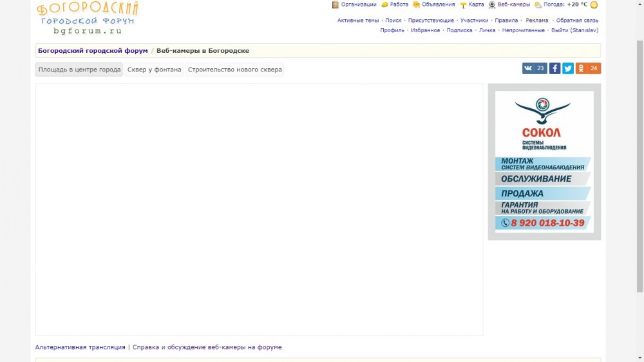This screenshot has width=644, height=362.
Task: Click the Объявления icon in the top bar
Action: 416,5
